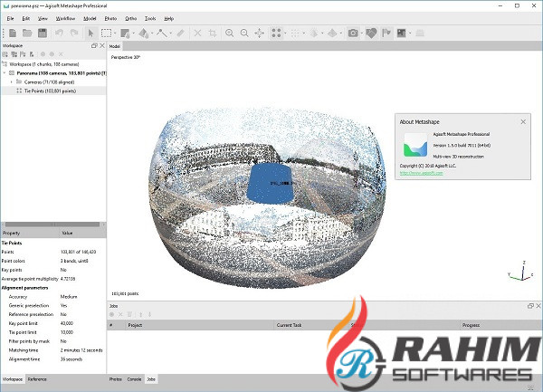Viewport: 543px width, 392px height.
Task: Undo the last action
Action: click(59, 33)
